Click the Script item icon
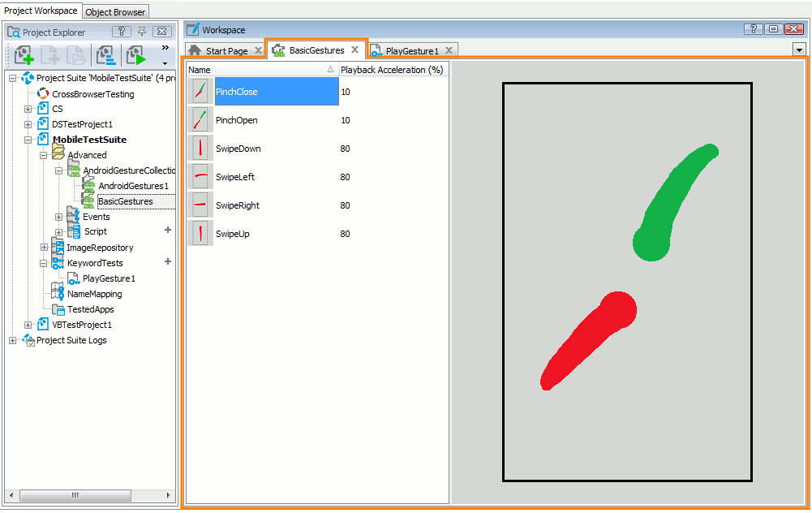 pyautogui.click(x=75, y=231)
